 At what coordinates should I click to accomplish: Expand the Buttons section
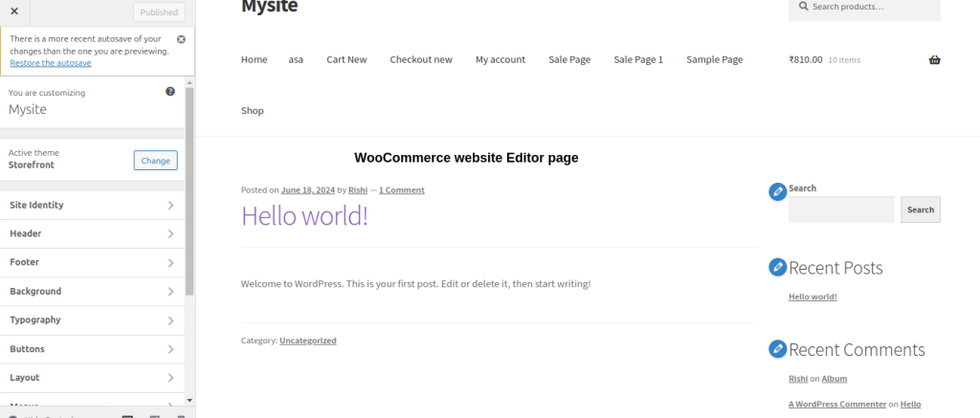click(x=93, y=348)
